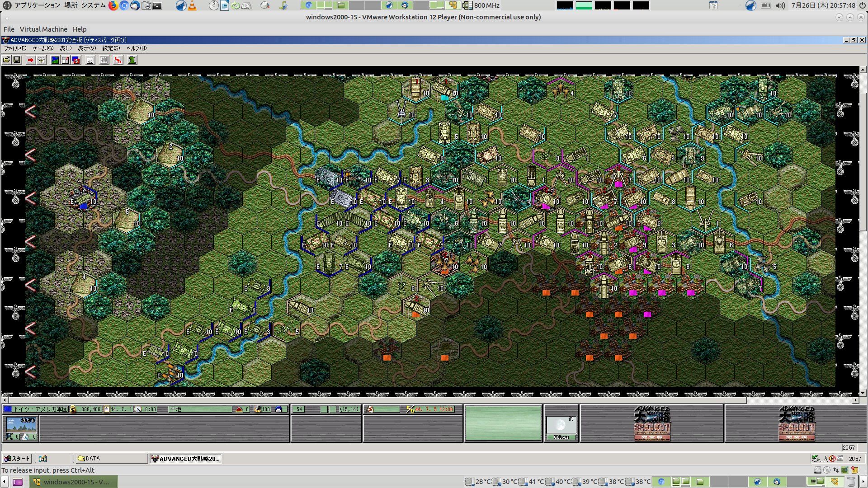
Task: Click the map scroll right arrow
Action: 855,400
